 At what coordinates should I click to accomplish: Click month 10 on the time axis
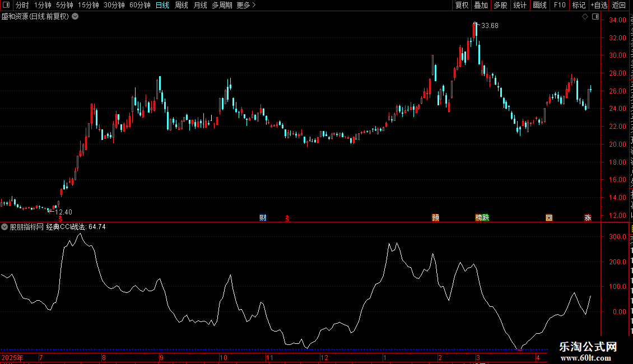click(224, 357)
